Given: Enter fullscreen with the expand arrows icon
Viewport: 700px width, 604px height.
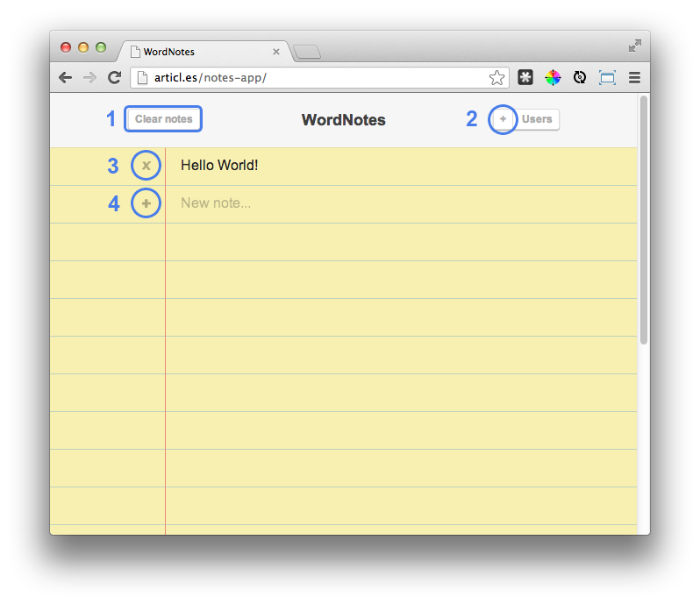Looking at the screenshot, I should click(x=635, y=46).
